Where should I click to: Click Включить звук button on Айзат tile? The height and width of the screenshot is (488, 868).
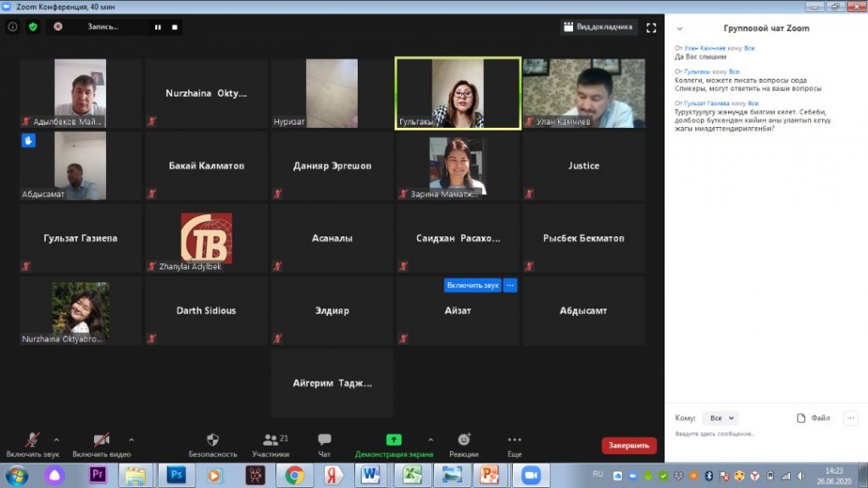coord(472,285)
